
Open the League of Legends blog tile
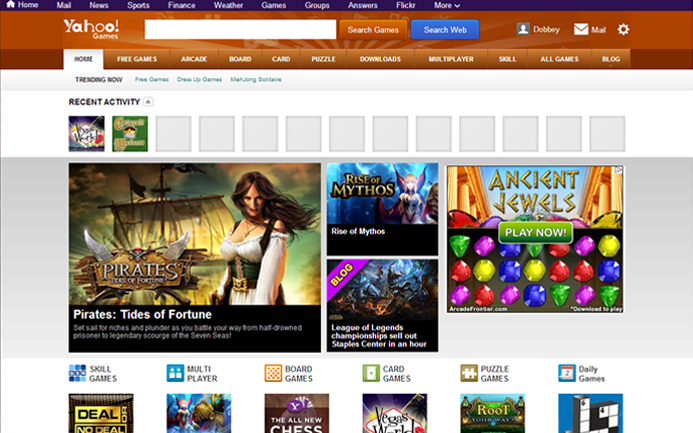coord(382,305)
